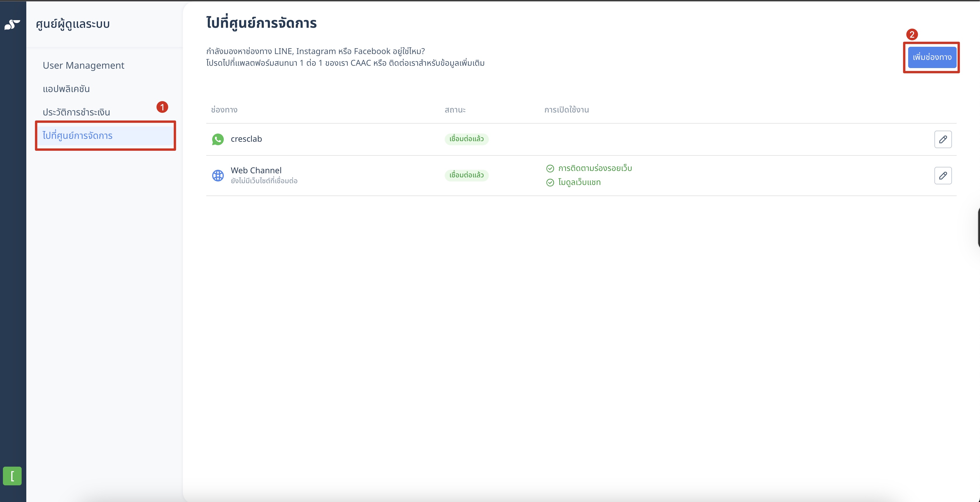Click the check icon beside โมดูลเว็บแชท
980x502 pixels.
coord(550,183)
